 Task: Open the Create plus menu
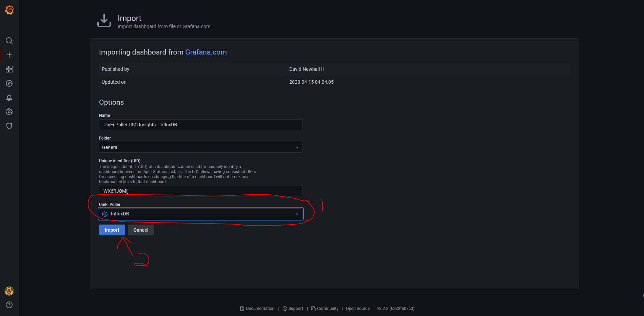9,55
